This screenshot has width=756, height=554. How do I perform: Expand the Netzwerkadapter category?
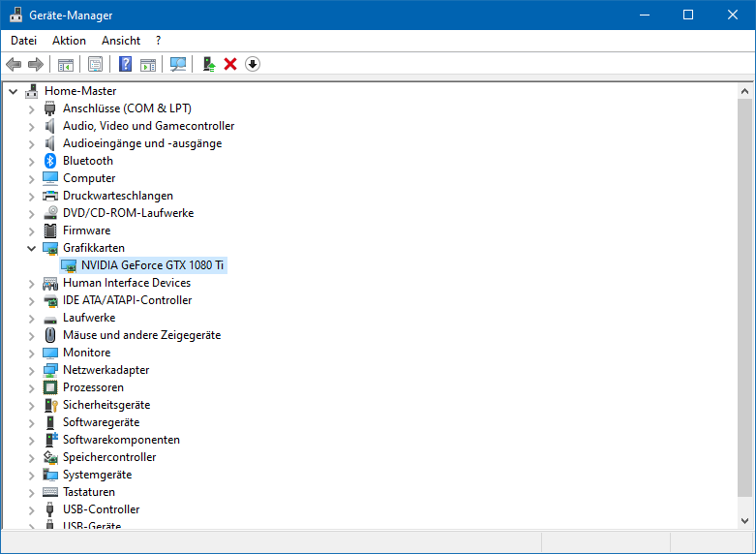pyautogui.click(x=31, y=370)
